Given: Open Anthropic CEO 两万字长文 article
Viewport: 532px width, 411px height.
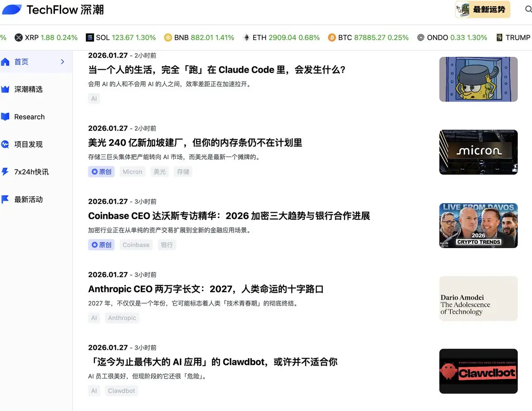Looking at the screenshot, I should click(206, 289).
